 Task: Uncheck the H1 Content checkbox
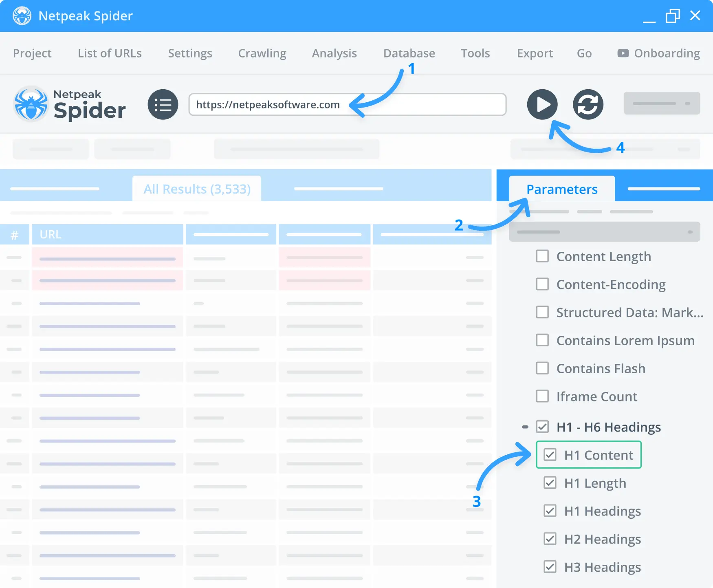coord(550,455)
